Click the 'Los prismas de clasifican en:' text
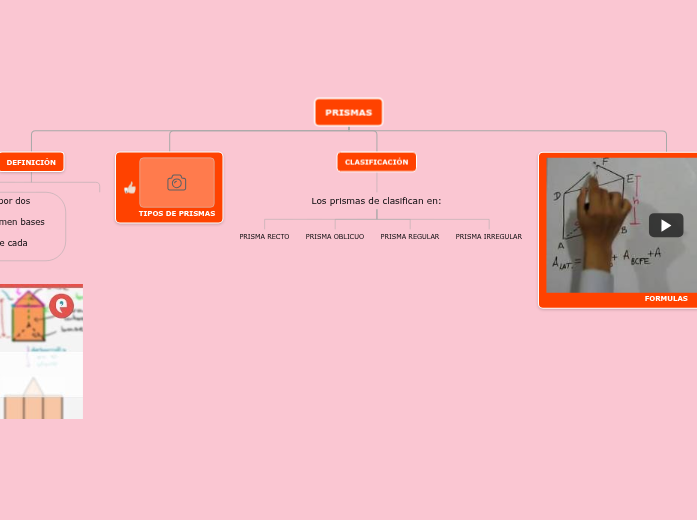697x520 pixels. pos(376,201)
